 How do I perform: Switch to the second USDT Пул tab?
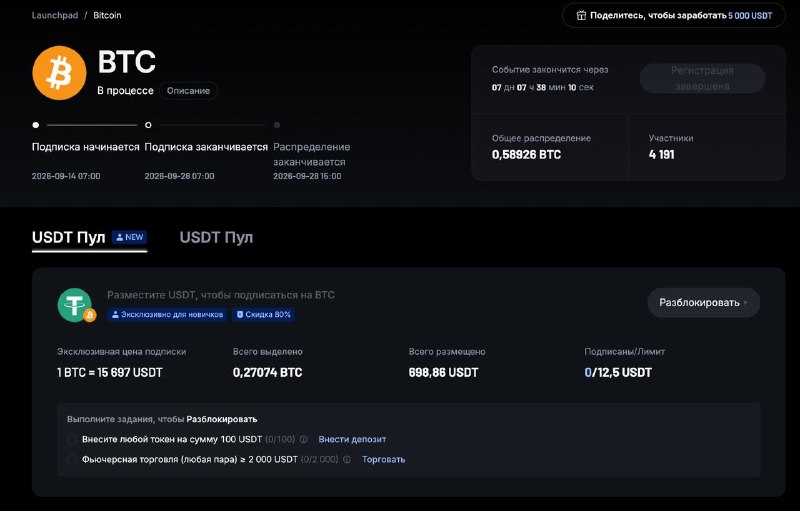(x=216, y=238)
